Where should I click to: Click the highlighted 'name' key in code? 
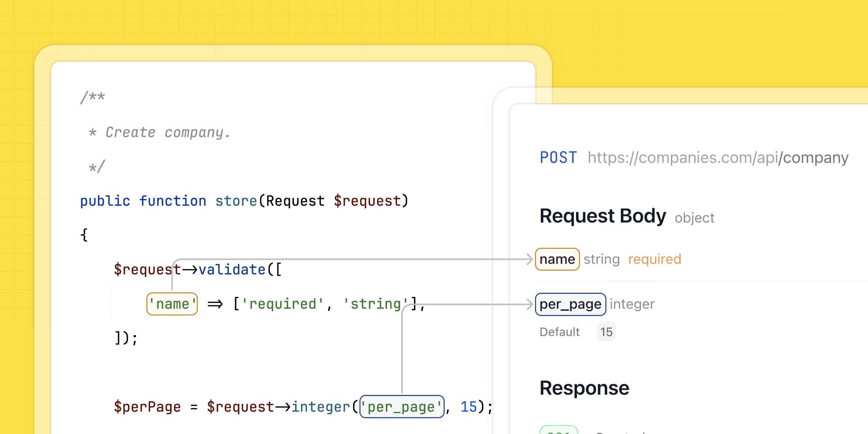[172, 304]
